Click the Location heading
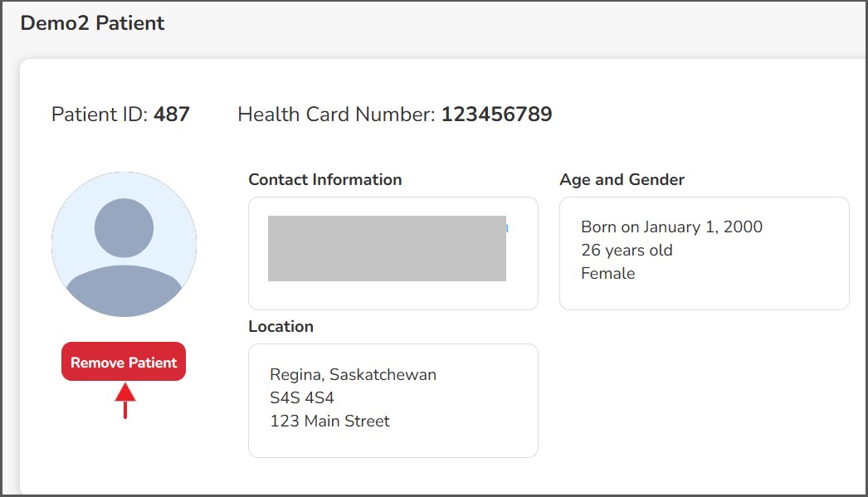The width and height of the screenshot is (868, 497). (x=280, y=326)
